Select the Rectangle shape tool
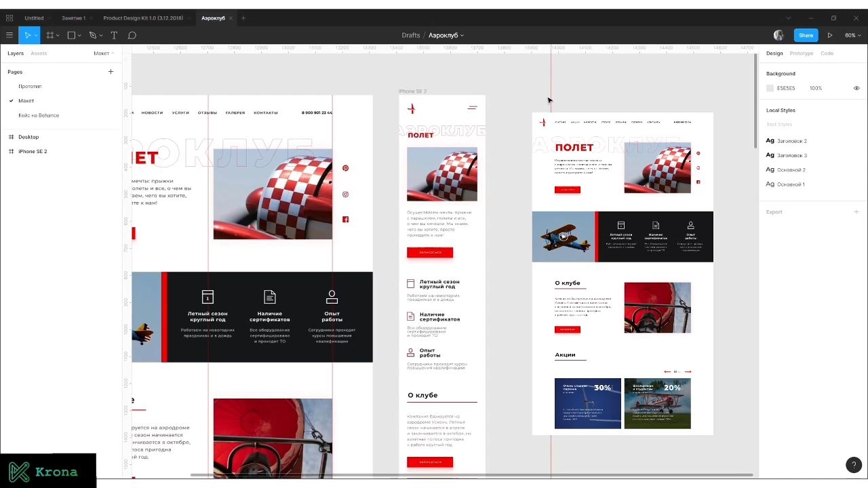 tap(71, 35)
